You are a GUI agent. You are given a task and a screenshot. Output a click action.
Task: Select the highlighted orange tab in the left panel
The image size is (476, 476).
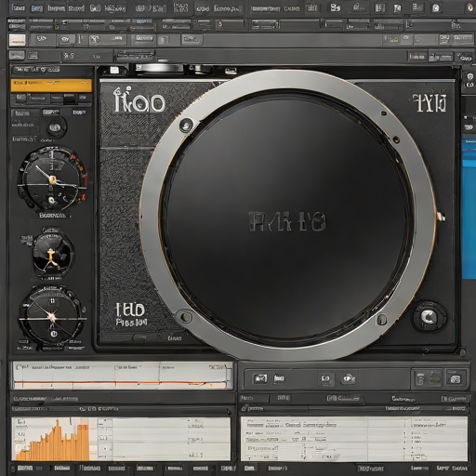pyautogui.click(x=51, y=86)
